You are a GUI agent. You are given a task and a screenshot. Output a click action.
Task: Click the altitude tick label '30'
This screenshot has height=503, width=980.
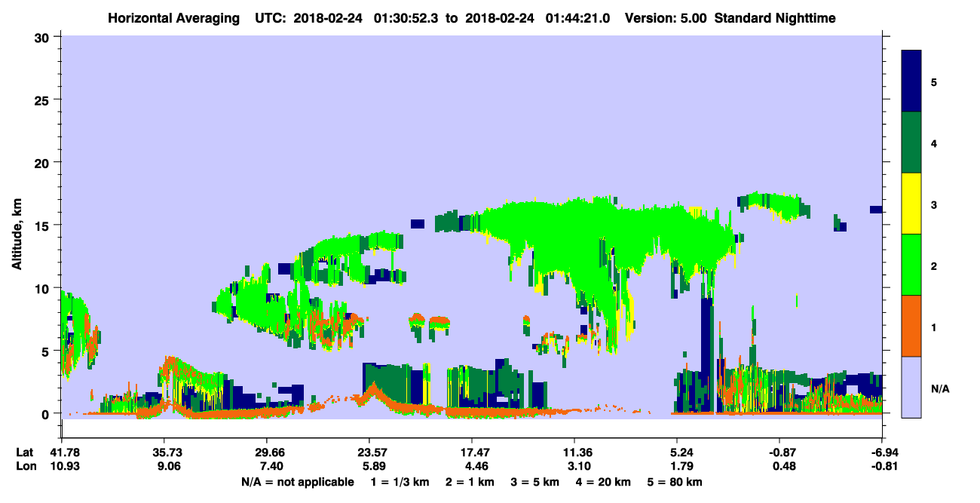tap(44, 37)
